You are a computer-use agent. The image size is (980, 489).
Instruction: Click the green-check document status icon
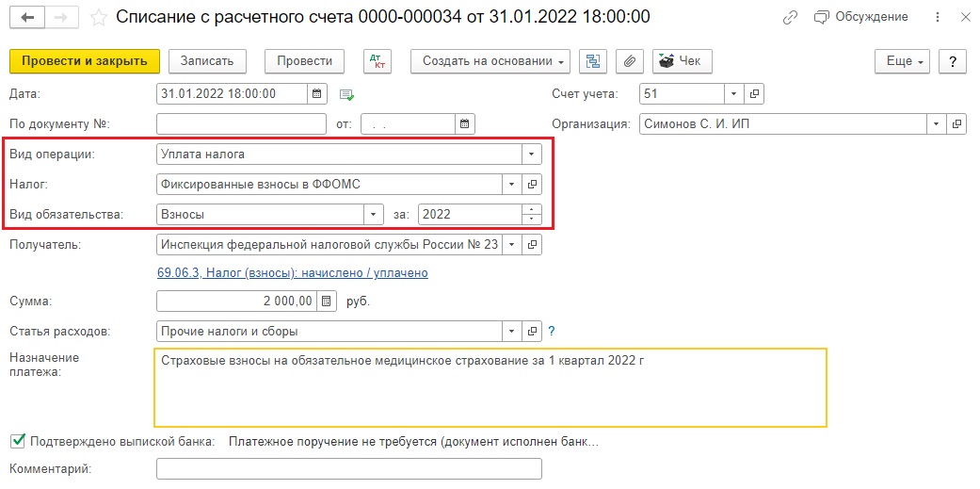[346, 95]
